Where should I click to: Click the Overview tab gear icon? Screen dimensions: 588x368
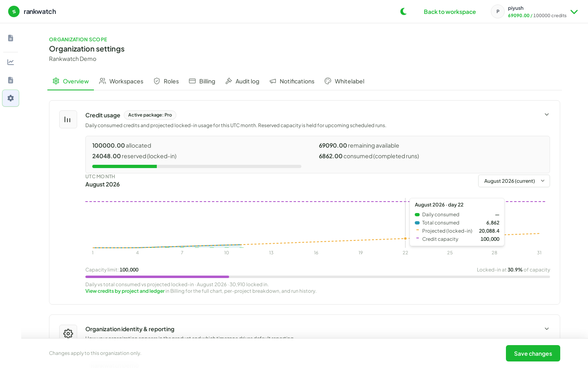56,81
